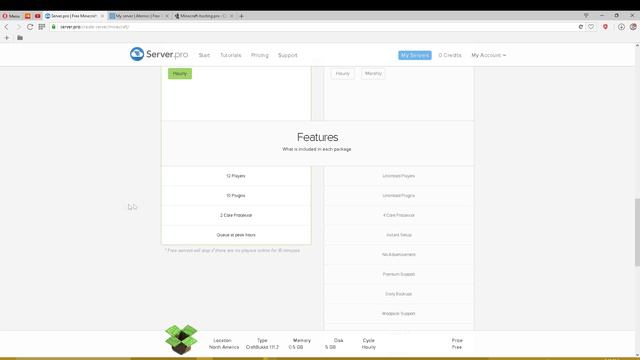This screenshot has height=360, width=640.
Task: Open the red shield extension icon
Action: pyautogui.click(x=605, y=27)
